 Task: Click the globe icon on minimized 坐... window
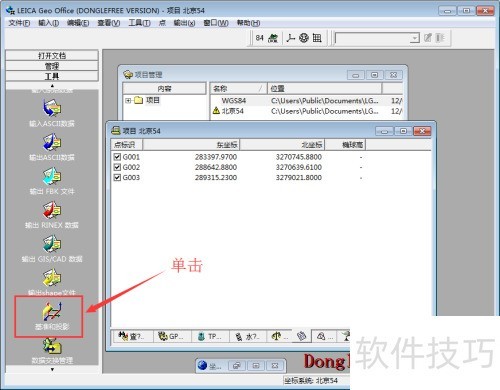202,366
